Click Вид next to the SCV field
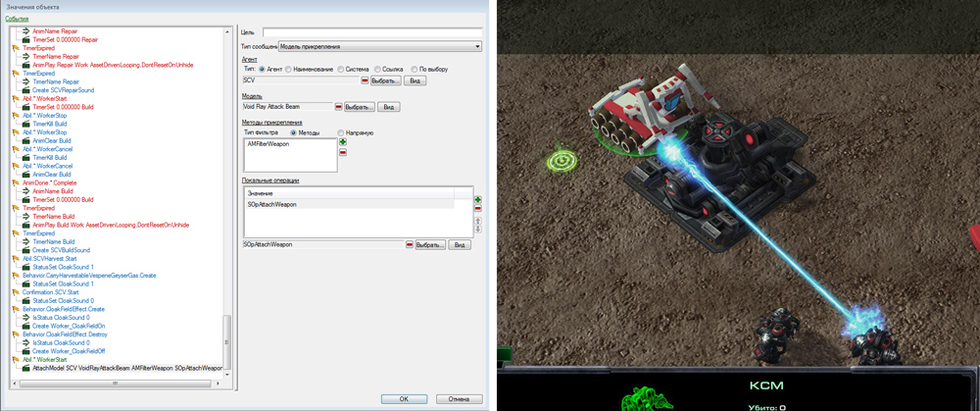The height and width of the screenshot is (411, 980). [415, 81]
